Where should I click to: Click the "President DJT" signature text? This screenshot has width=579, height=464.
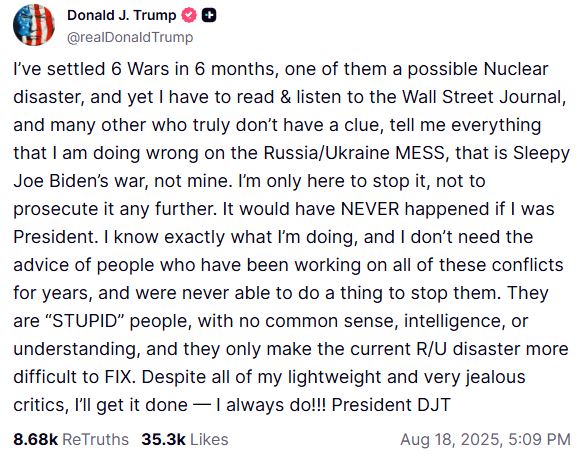click(391, 405)
